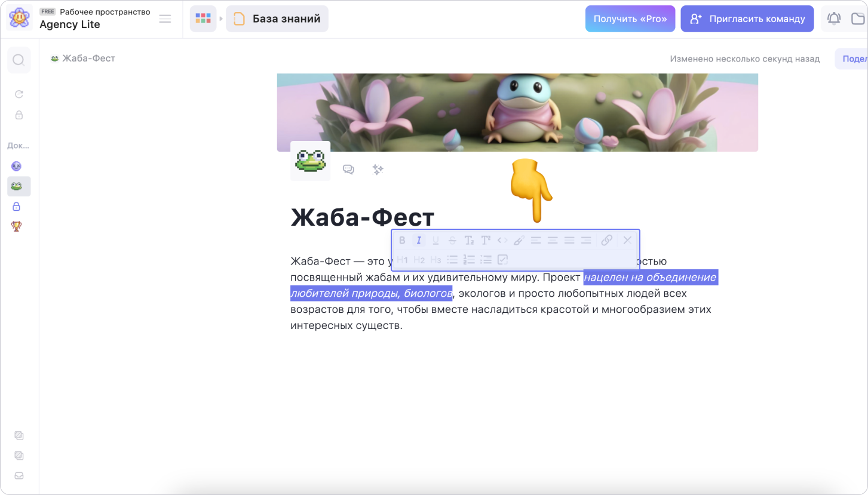
Task: Apply subscript formatting
Action: [469, 240]
